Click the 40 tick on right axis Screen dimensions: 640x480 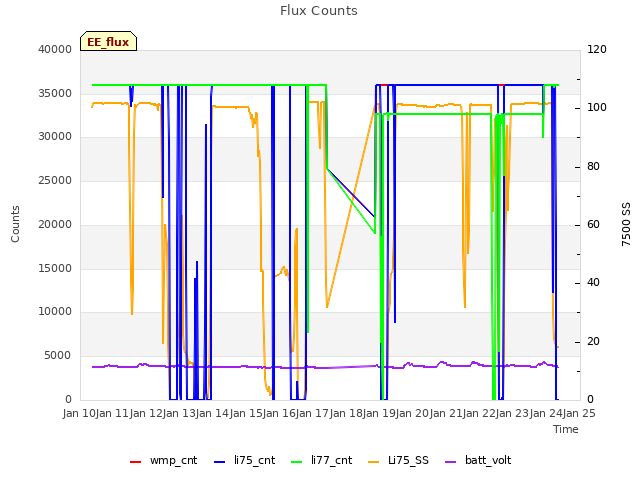click(593, 282)
